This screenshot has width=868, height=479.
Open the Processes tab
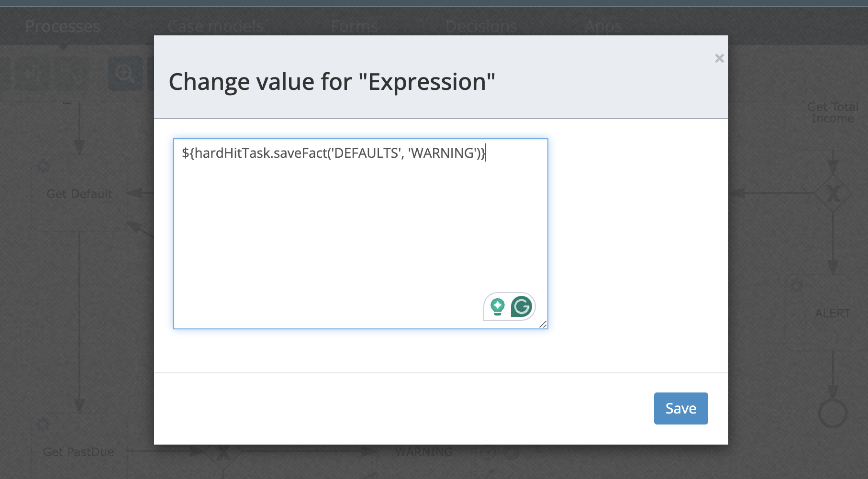click(63, 26)
